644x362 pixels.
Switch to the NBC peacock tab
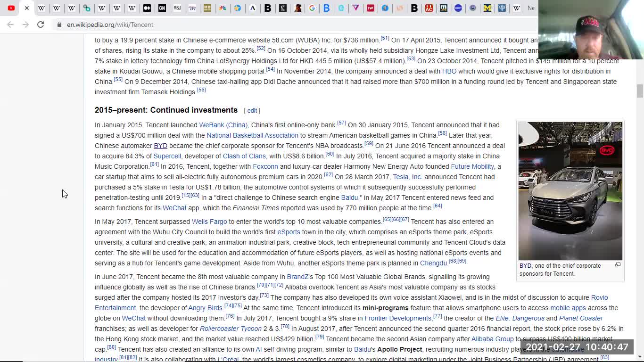point(223,8)
